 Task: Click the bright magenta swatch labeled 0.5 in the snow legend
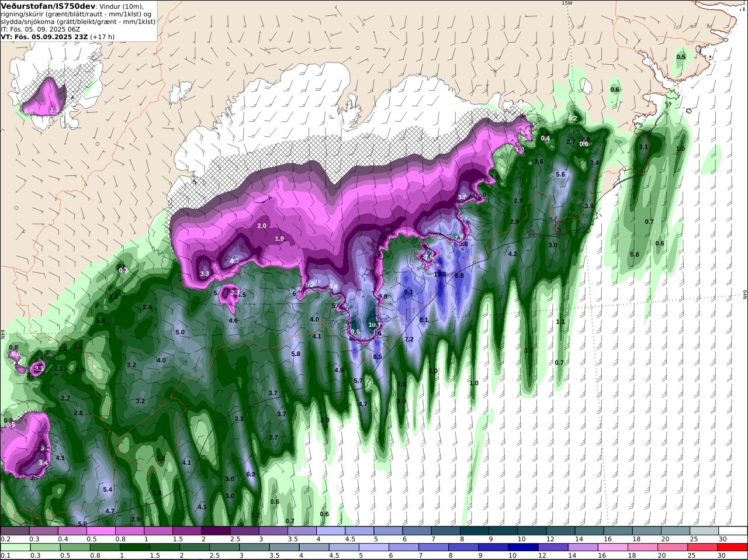101,530
